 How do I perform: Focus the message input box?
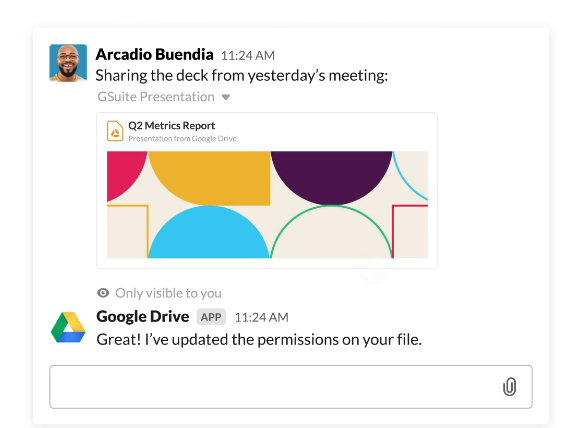click(x=291, y=387)
